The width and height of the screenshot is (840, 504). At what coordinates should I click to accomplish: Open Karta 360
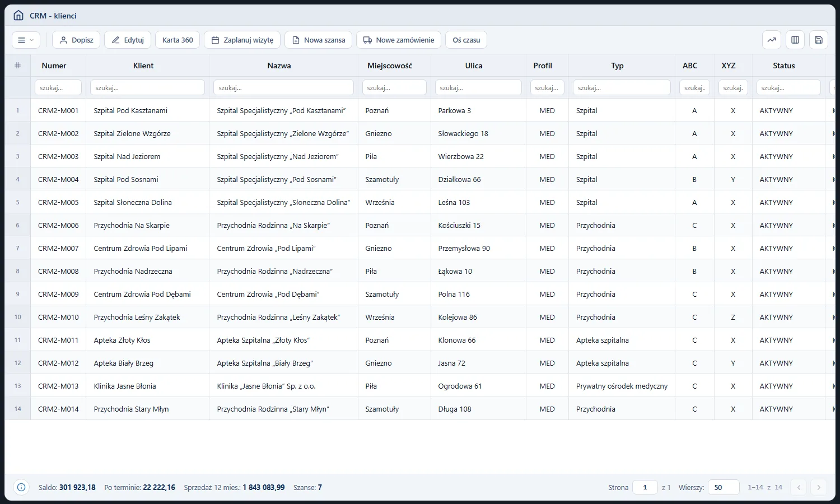178,40
